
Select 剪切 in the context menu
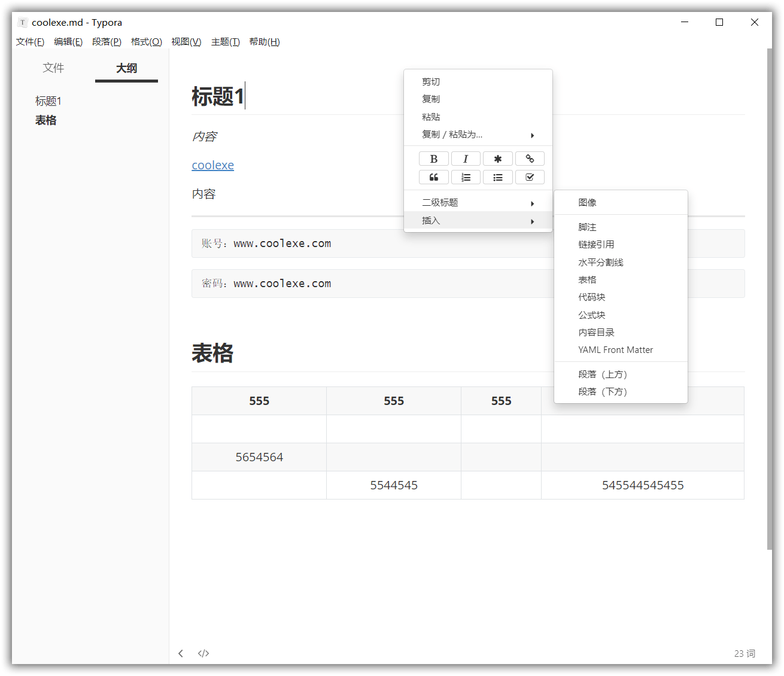click(x=430, y=81)
